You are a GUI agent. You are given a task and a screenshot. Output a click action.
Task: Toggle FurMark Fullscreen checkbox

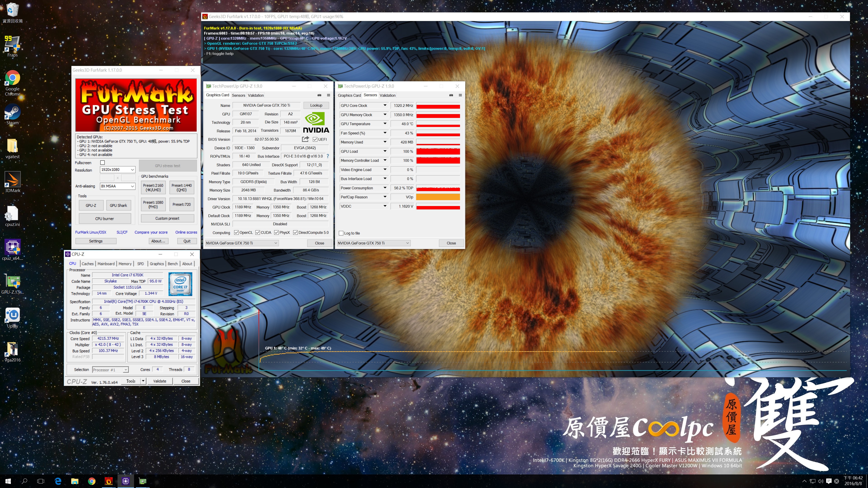(102, 163)
